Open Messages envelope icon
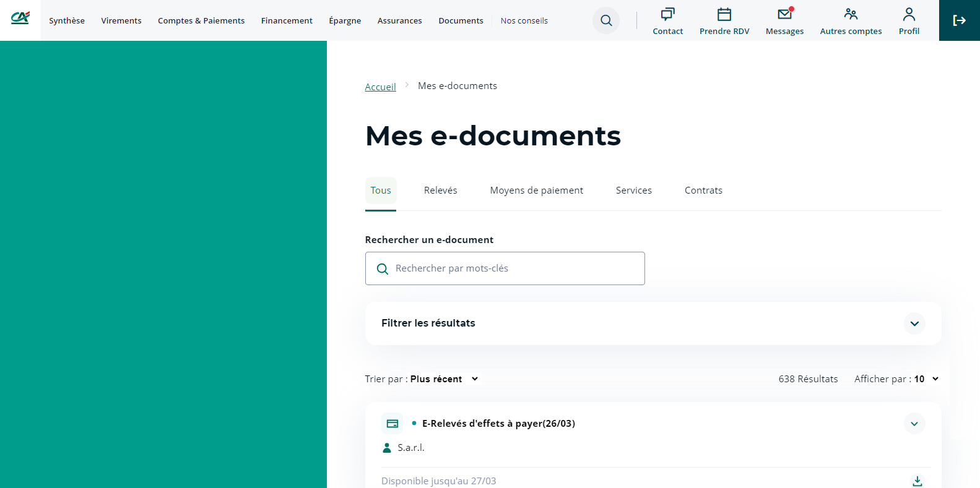Image resolution: width=980 pixels, height=488 pixels. tap(784, 14)
